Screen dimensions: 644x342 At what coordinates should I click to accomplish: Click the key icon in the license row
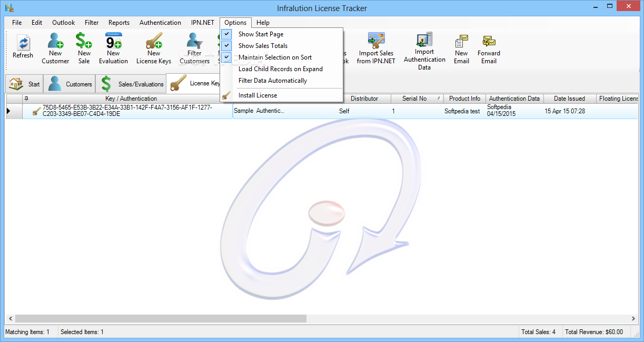point(36,111)
